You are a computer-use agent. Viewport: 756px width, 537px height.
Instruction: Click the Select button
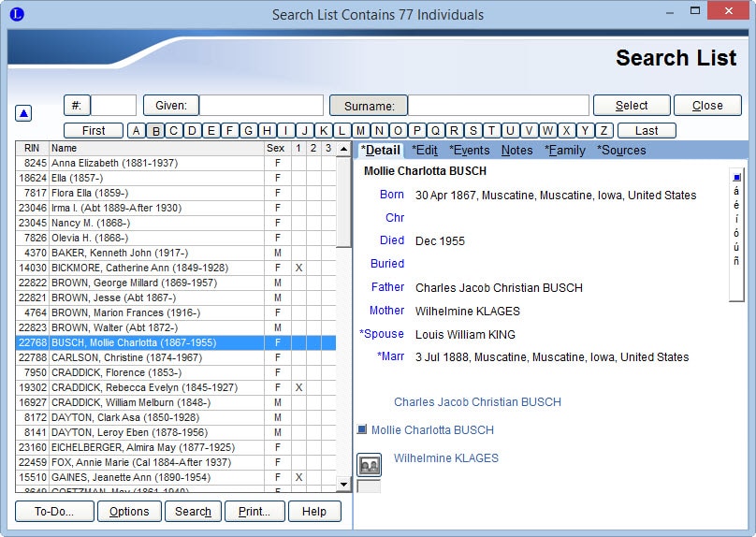coord(632,105)
